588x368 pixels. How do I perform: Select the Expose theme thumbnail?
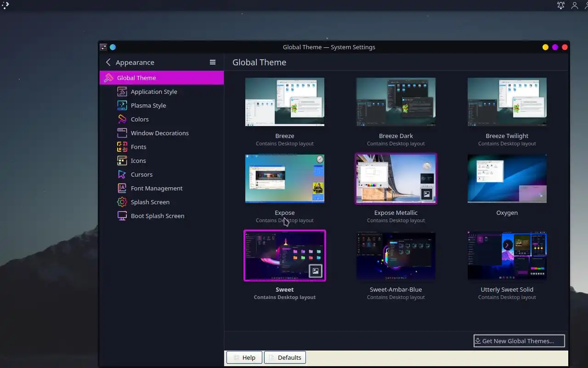pyautogui.click(x=285, y=178)
